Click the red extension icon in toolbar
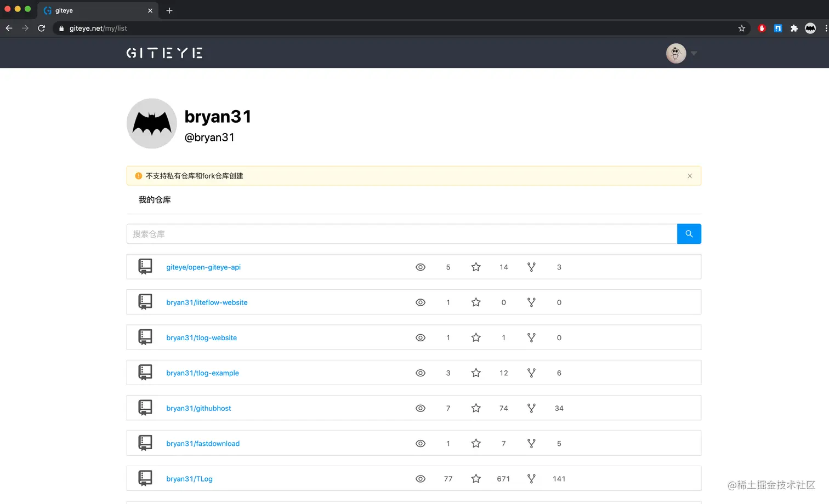The height and width of the screenshot is (504, 829). pos(762,28)
